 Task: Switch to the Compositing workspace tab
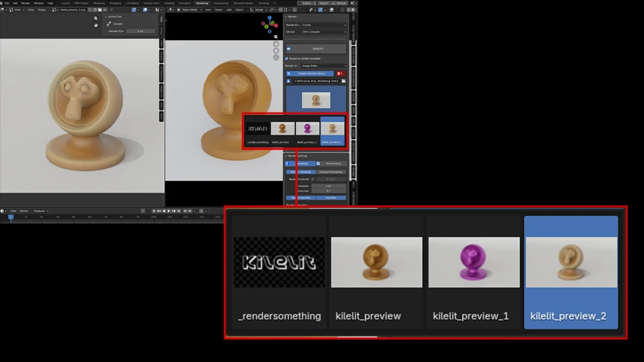pos(221,3)
